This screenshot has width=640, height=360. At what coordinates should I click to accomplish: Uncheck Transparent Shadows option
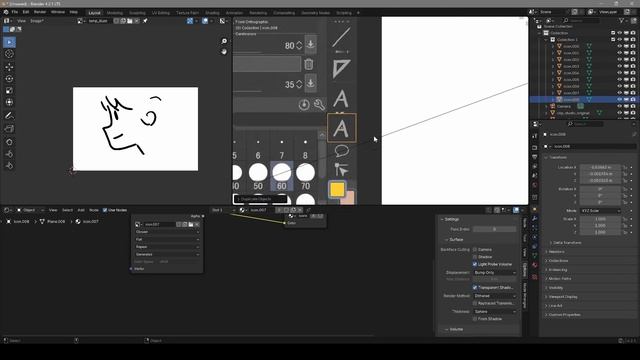click(x=475, y=287)
